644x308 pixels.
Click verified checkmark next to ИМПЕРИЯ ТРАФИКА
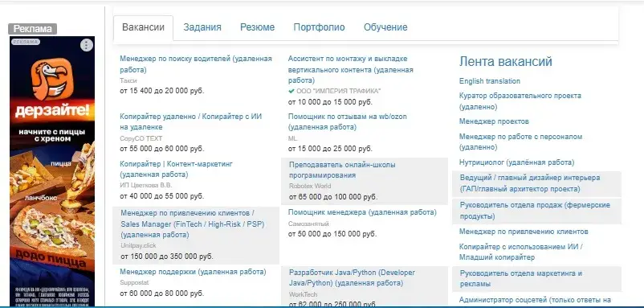point(291,92)
